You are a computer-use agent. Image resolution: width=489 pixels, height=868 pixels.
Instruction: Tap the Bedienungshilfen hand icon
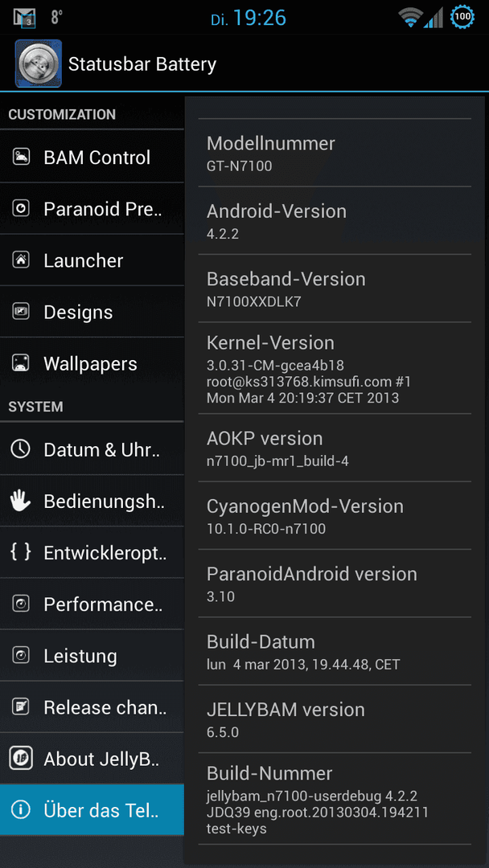coord(21,501)
